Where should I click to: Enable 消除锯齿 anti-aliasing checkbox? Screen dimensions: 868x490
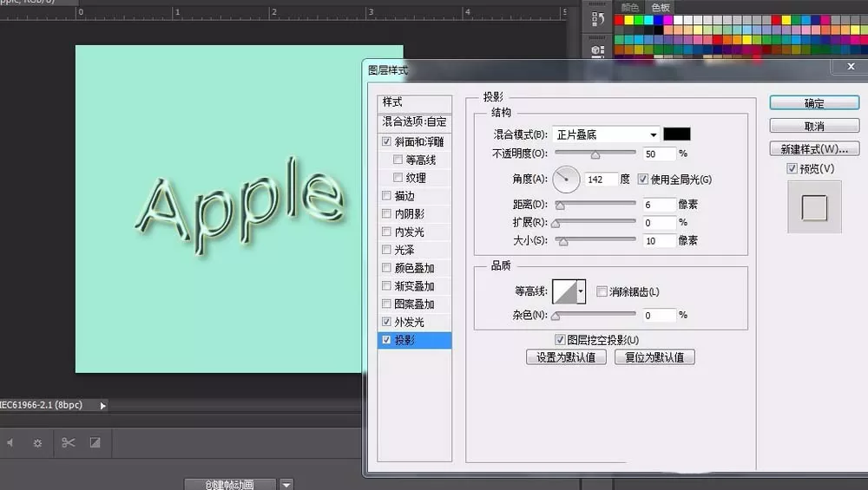[x=602, y=291]
